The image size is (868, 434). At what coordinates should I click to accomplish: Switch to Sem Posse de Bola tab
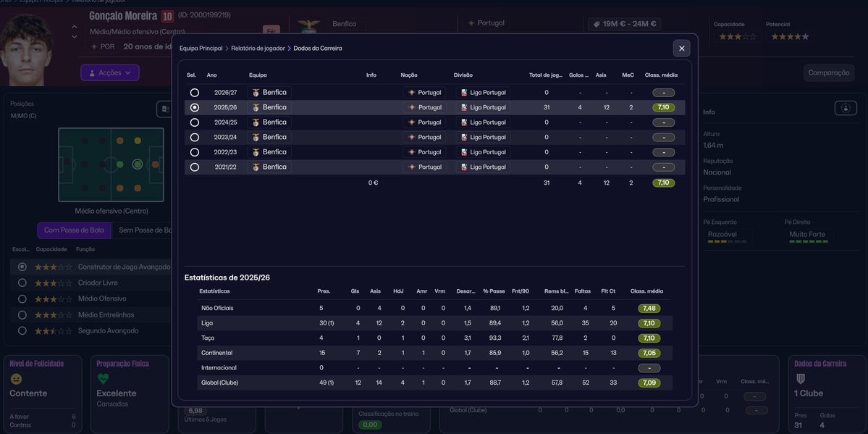(x=143, y=230)
